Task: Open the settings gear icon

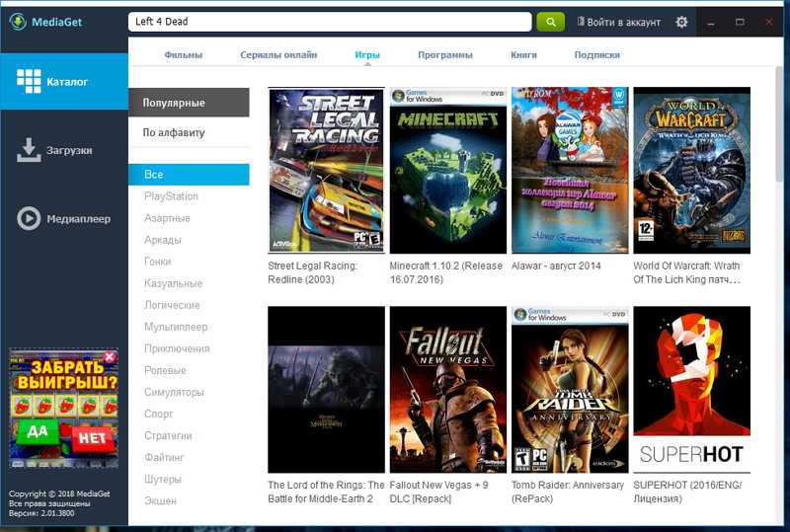Action: [x=681, y=22]
